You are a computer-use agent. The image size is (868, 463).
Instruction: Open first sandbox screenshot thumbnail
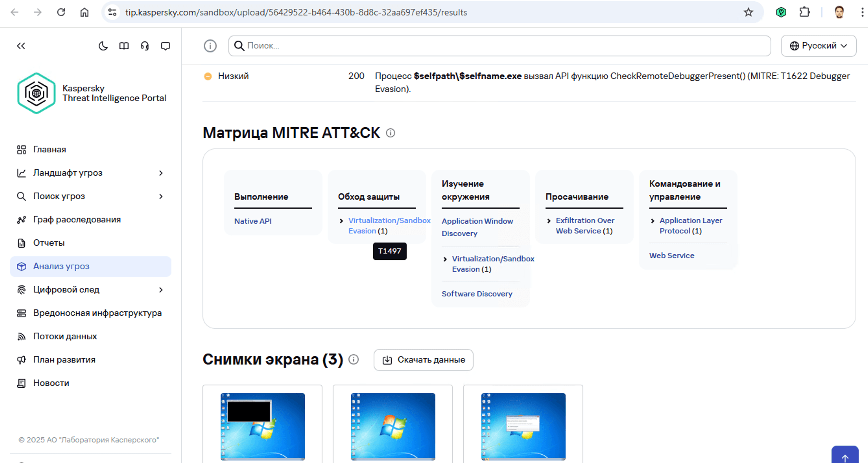click(262, 426)
